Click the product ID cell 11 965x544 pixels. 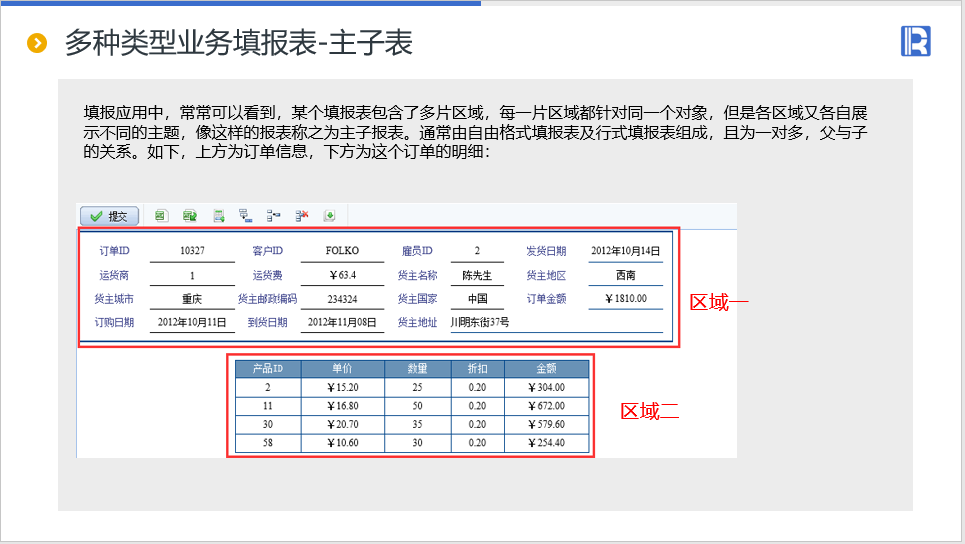[x=268, y=406]
